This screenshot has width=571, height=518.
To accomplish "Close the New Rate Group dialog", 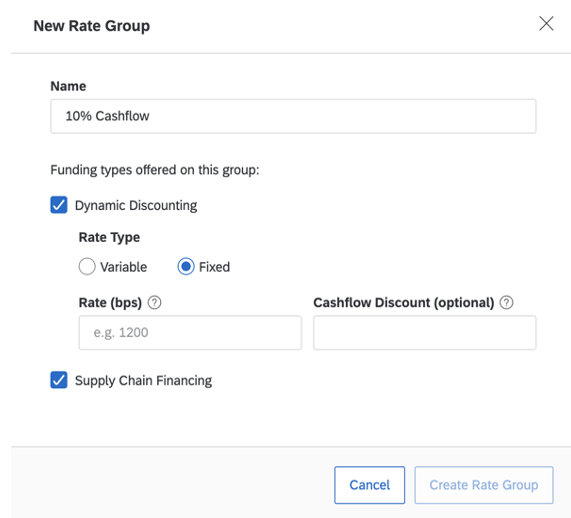I will tap(546, 24).
